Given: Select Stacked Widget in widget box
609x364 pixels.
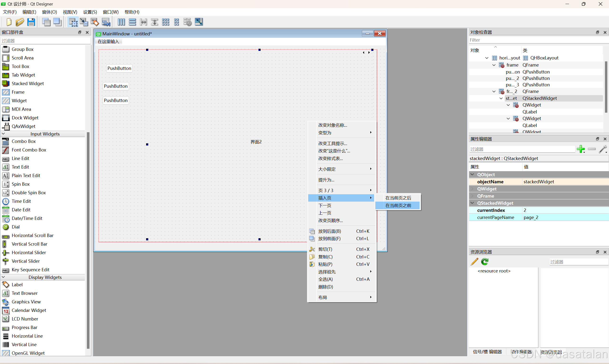Looking at the screenshot, I should pyautogui.click(x=28, y=83).
